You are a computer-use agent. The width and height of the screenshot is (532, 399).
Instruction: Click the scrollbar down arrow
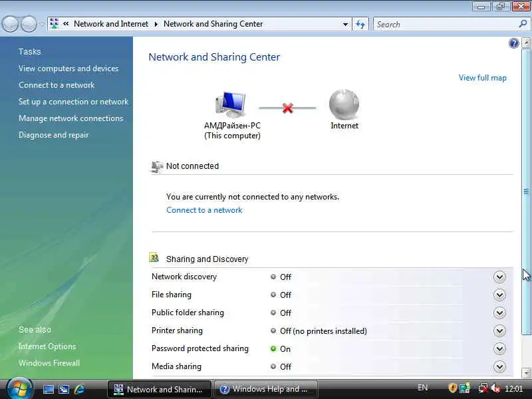coord(526,373)
